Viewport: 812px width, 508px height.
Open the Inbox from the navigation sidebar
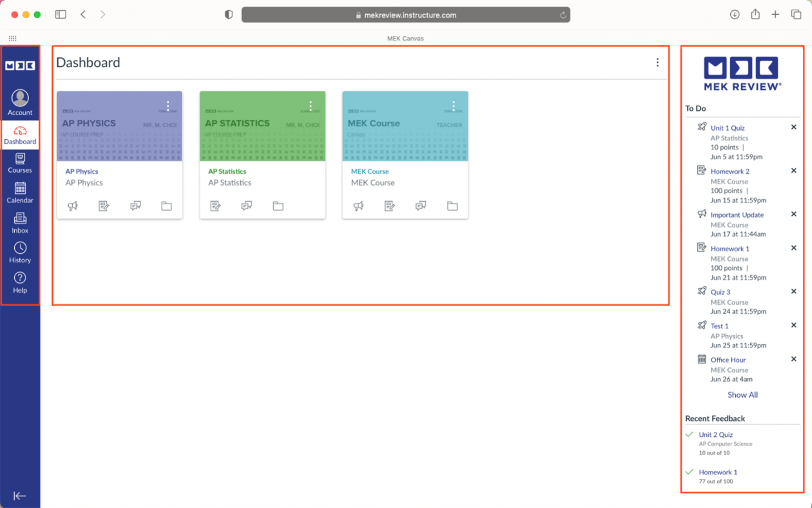click(20, 221)
